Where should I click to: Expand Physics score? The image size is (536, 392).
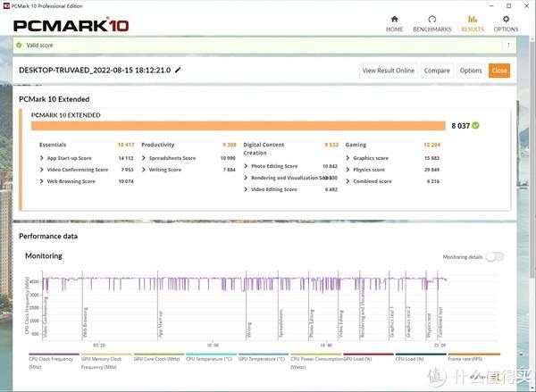point(348,170)
